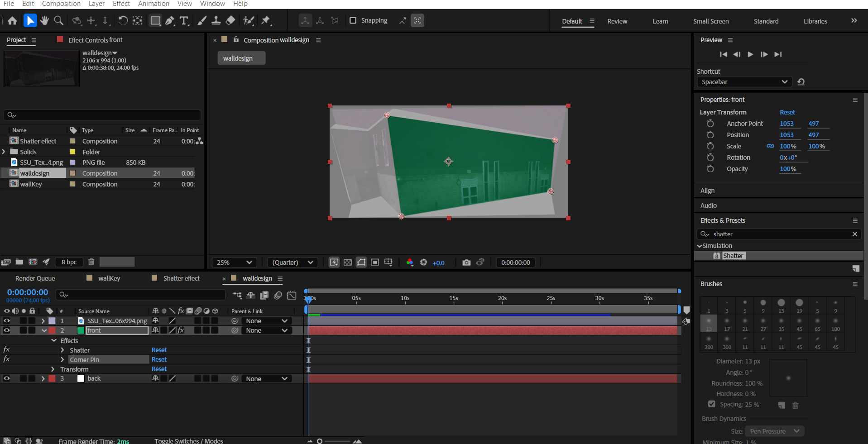
Task: Hide the back layer using eye icon
Action: (7, 378)
